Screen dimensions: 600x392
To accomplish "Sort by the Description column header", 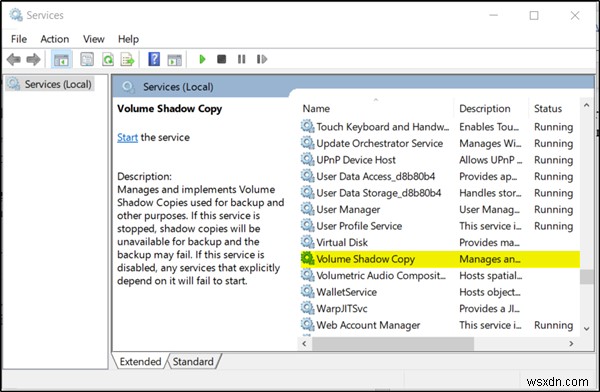I will pos(484,109).
